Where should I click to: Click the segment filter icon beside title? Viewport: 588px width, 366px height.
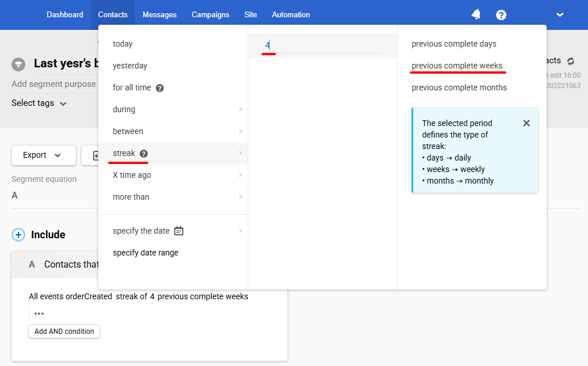point(18,64)
